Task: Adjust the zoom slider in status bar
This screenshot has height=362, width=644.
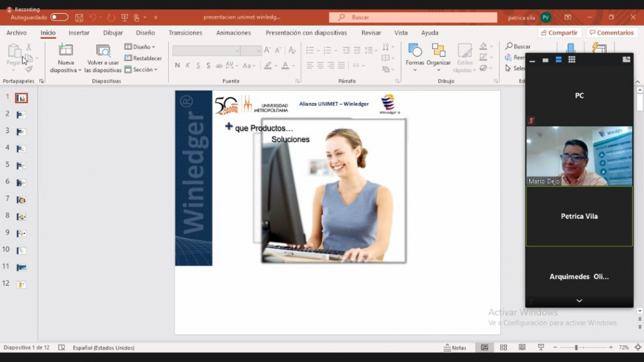Action: point(576,348)
